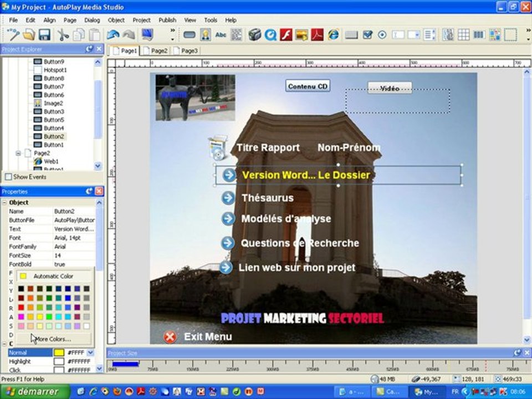Toggle the Show Events checkbox
The image size is (532, 399).
(8, 177)
